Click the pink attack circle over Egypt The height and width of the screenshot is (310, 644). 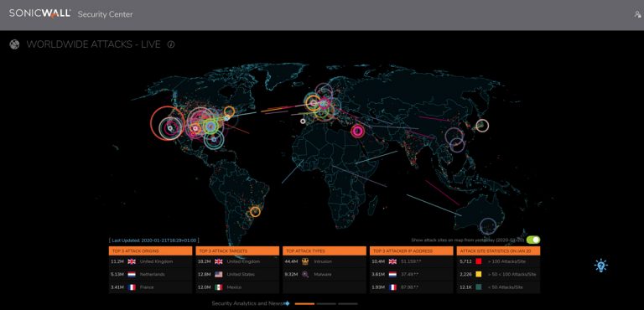pos(358,131)
